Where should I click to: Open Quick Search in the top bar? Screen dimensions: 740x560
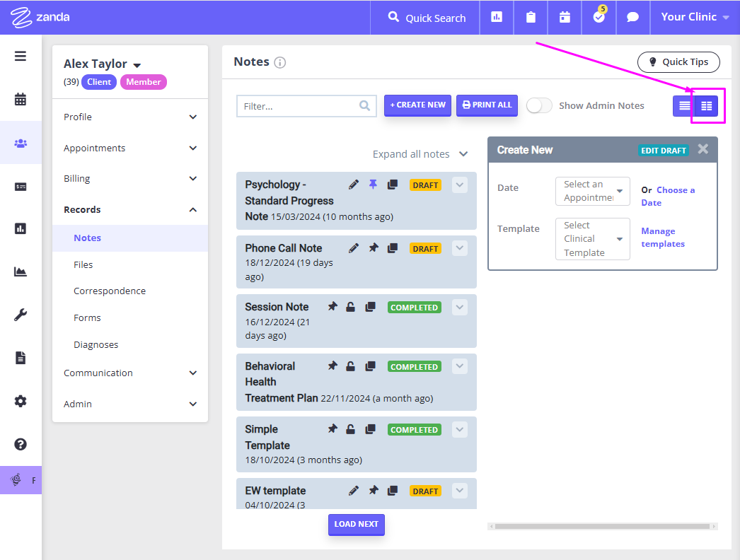click(x=424, y=18)
